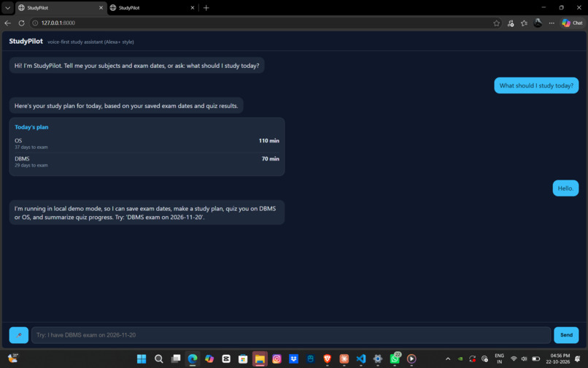Open Settings gear from the taskbar
Viewport: 588px width, 368px height.
click(378, 359)
